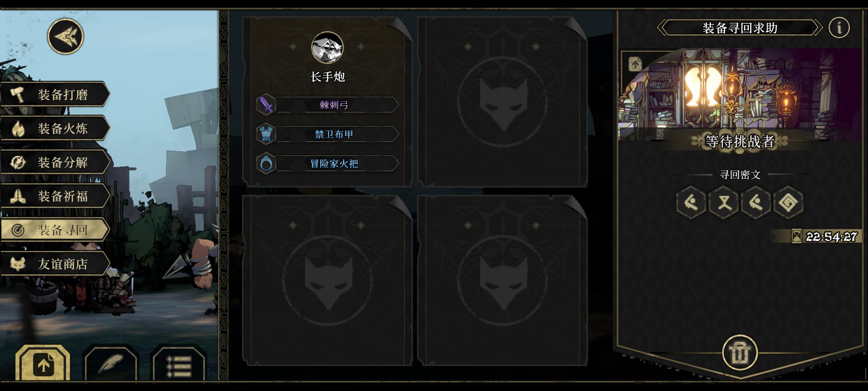
Task: Select the 装备分解 menu item
Action: (x=55, y=162)
